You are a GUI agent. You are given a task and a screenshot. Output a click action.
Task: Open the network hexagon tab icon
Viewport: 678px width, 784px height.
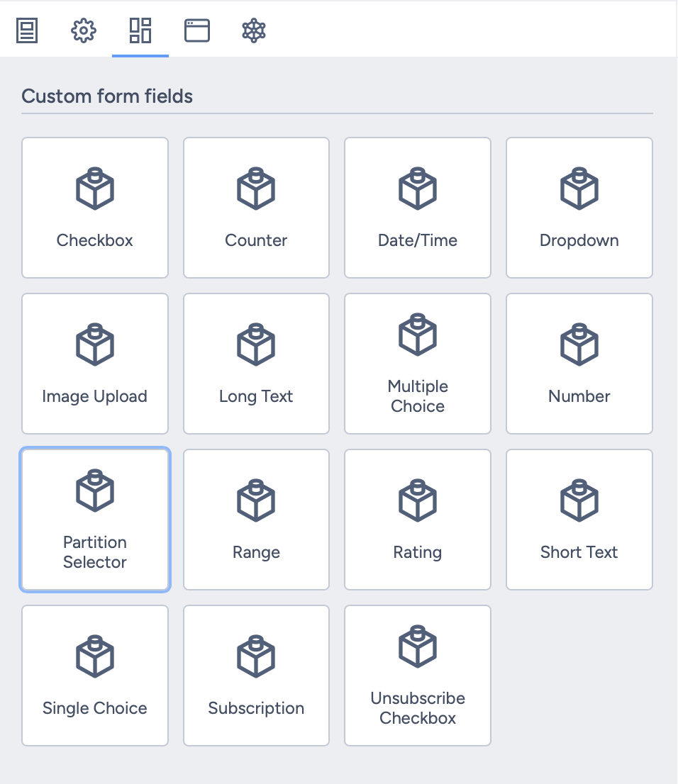pyautogui.click(x=254, y=30)
